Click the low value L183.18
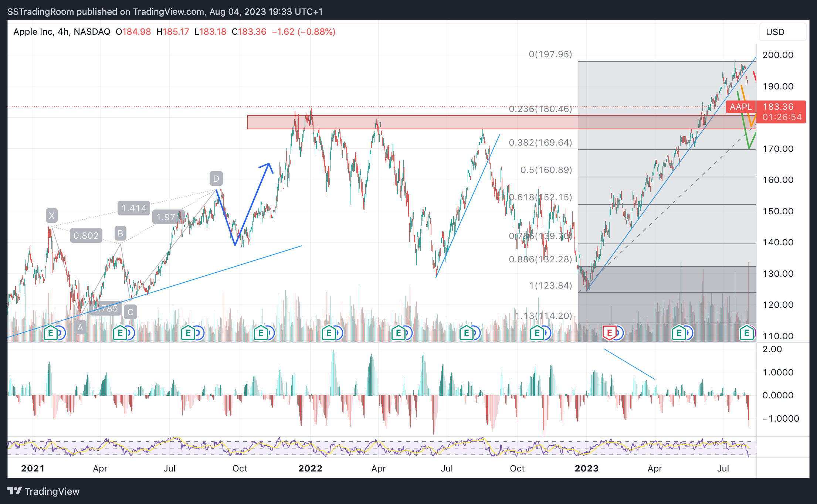This screenshot has width=817, height=504. click(x=210, y=32)
